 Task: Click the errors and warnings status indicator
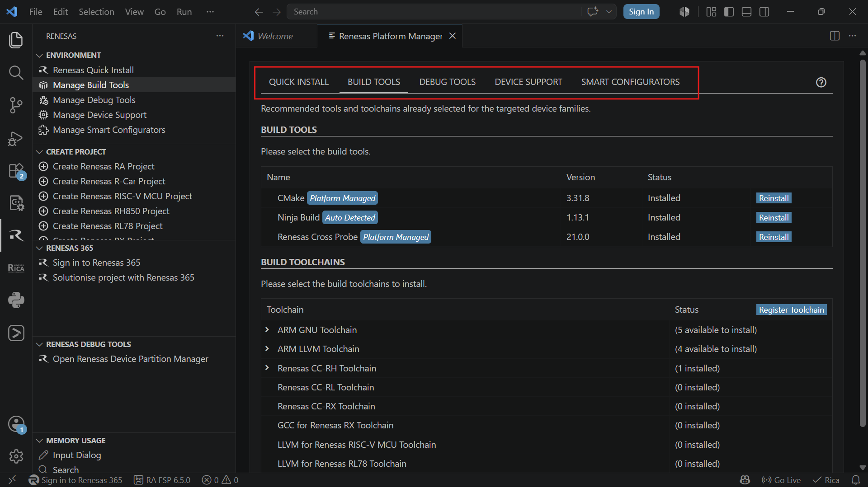coord(220,480)
